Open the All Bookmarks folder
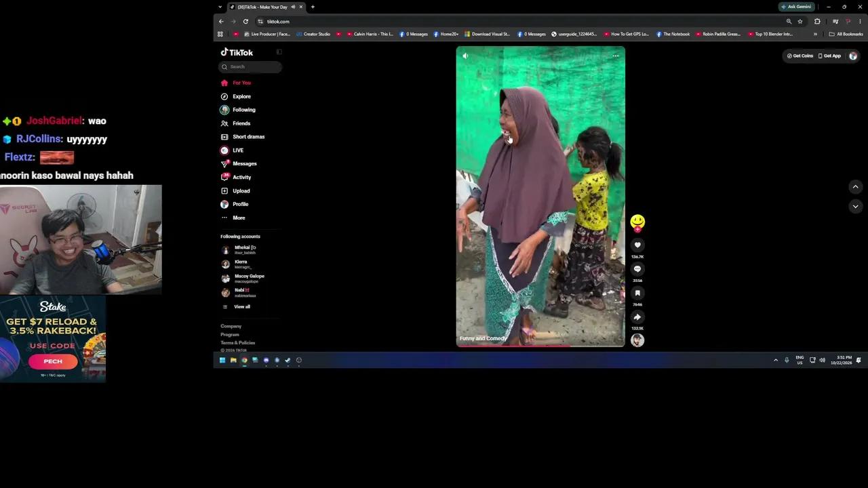The width and height of the screenshot is (868, 488). [x=846, y=34]
